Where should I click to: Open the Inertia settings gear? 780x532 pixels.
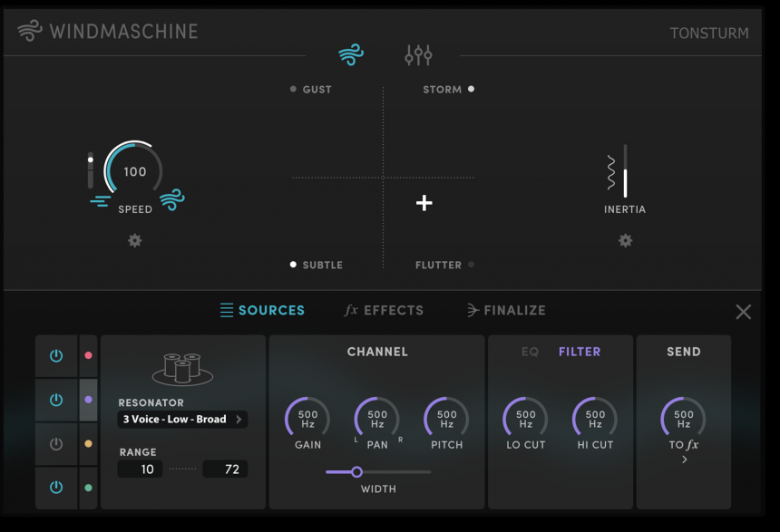625,241
